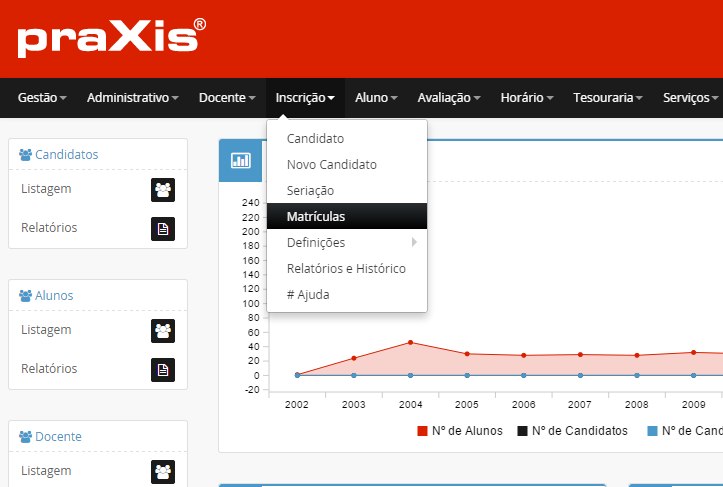Choose Novo Candidato in the menu
The height and width of the screenshot is (487, 723).
(332, 164)
